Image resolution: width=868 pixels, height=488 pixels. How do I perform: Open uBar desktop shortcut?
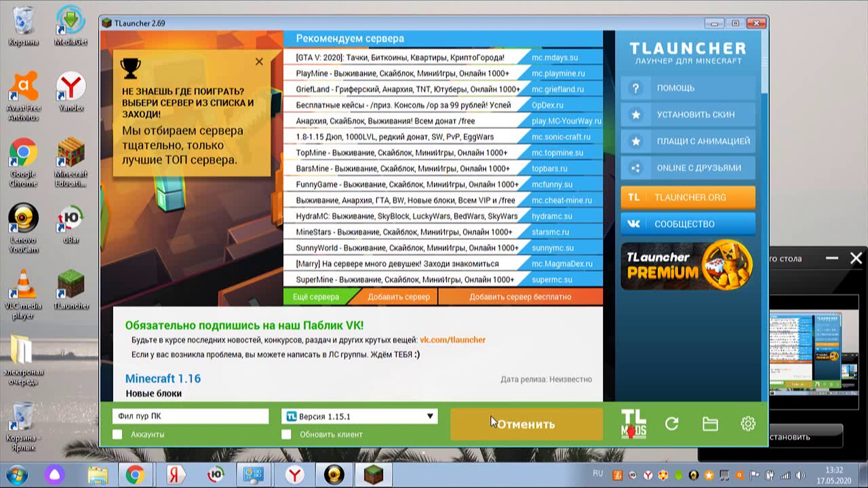71,224
